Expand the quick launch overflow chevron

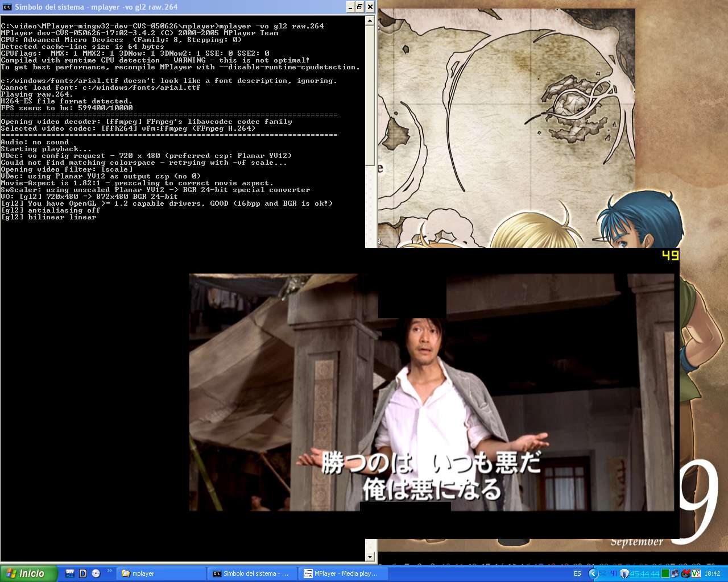pyautogui.click(x=109, y=571)
